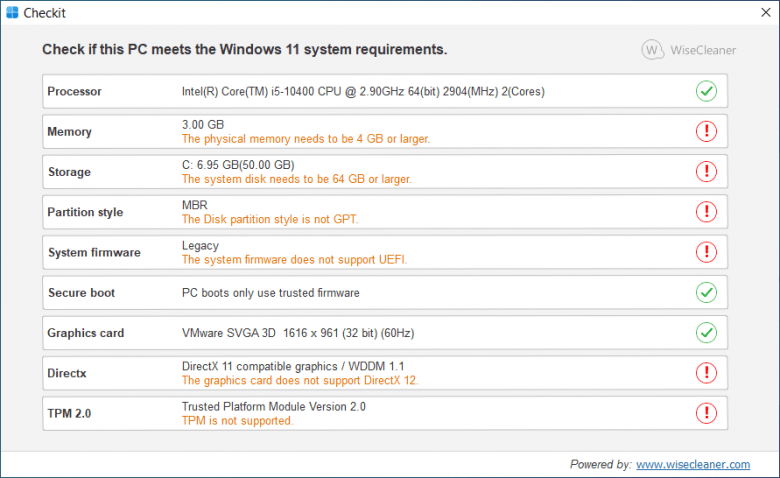Select the TPM 2.0 row label
This screenshot has width=780, height=478.
point(69,414)
